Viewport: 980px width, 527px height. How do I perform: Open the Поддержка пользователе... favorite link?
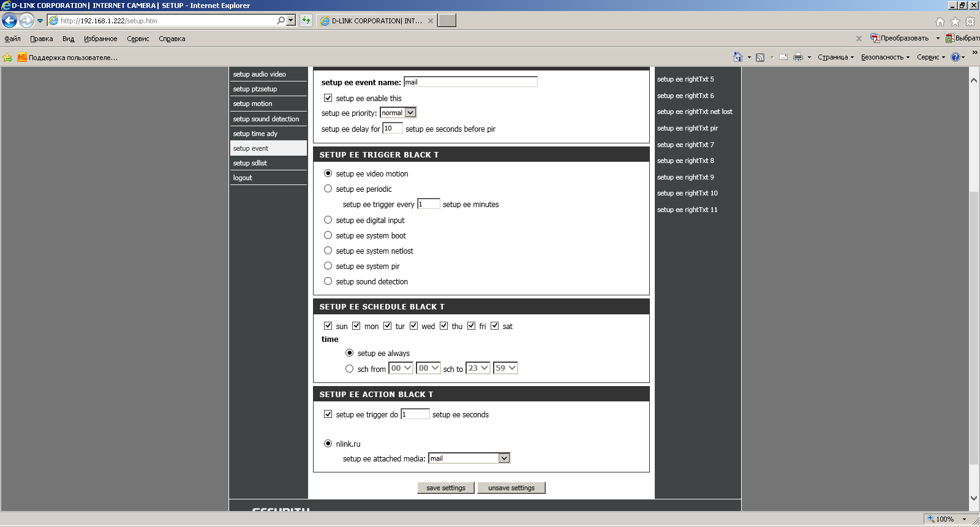click(67, 58)
